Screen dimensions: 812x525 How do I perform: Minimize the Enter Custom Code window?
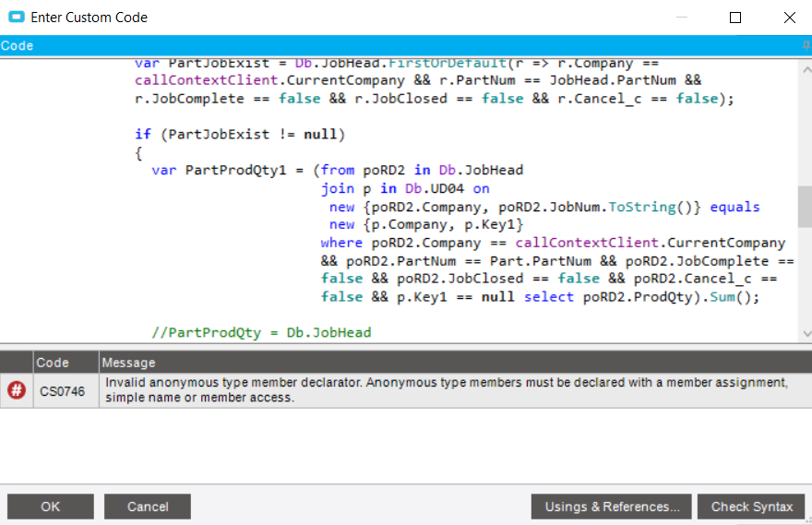682,18
